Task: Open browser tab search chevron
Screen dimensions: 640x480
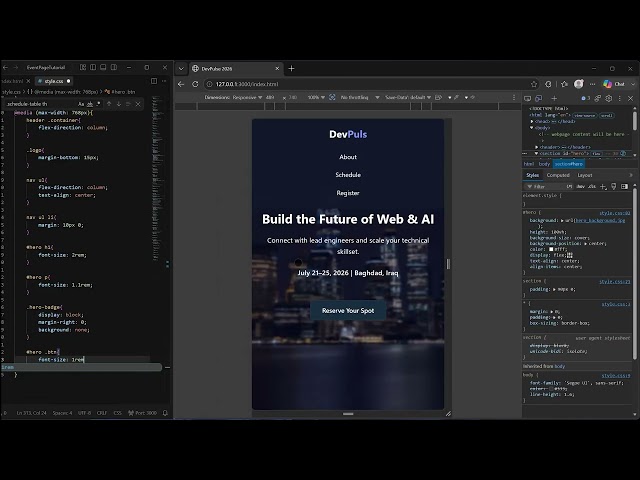Action: [x=181, y=69]
